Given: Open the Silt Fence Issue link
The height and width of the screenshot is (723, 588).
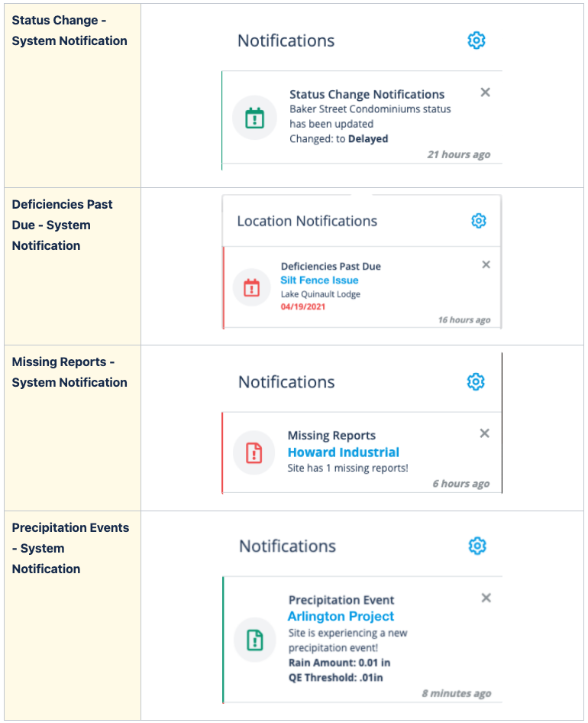Looking at the screenshot, I should click(x=319, y=280).
